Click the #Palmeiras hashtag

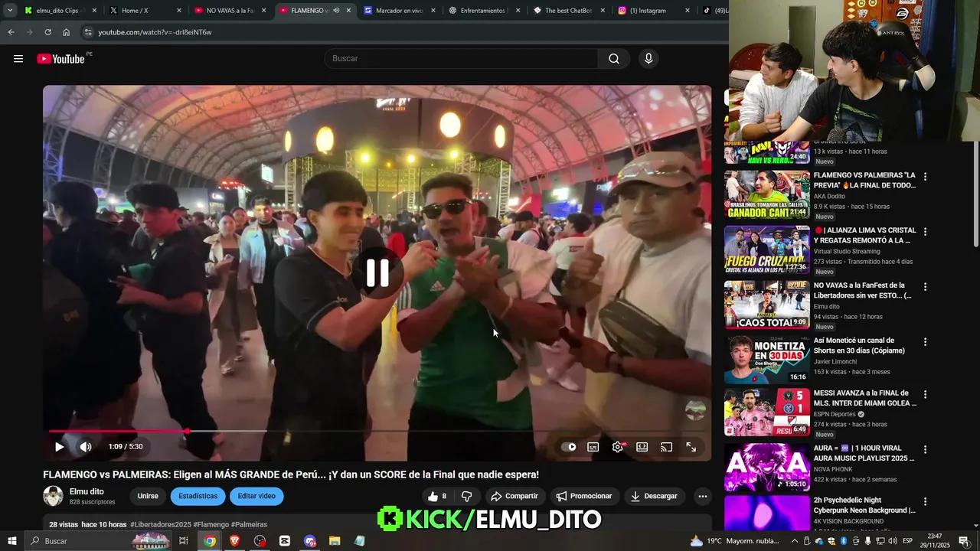click(249, 525)
